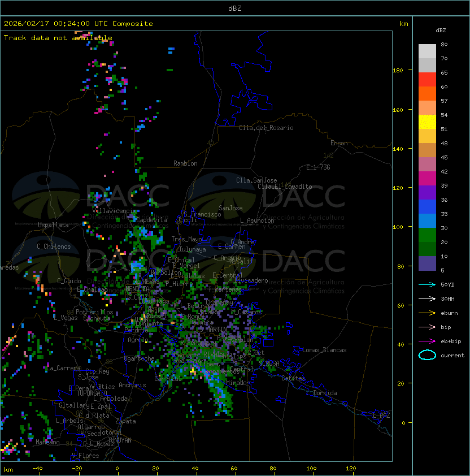Click the 'L_Dormida' map label
Viewport: 470px width, 476px height.
[321, 393]
